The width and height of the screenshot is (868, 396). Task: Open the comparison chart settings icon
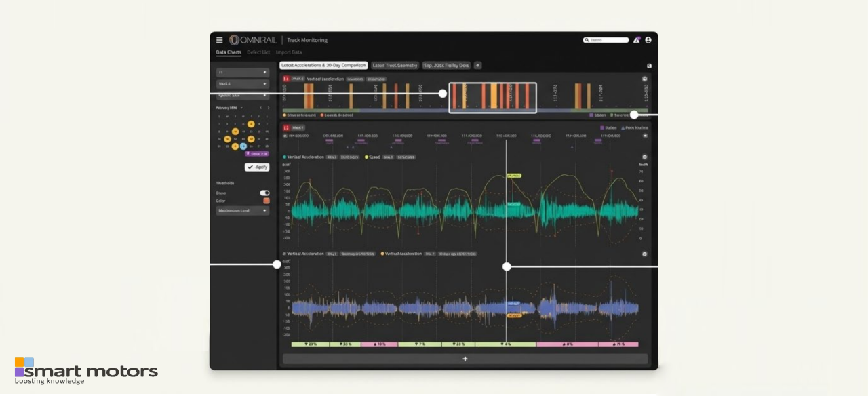[x=644, y=254]
